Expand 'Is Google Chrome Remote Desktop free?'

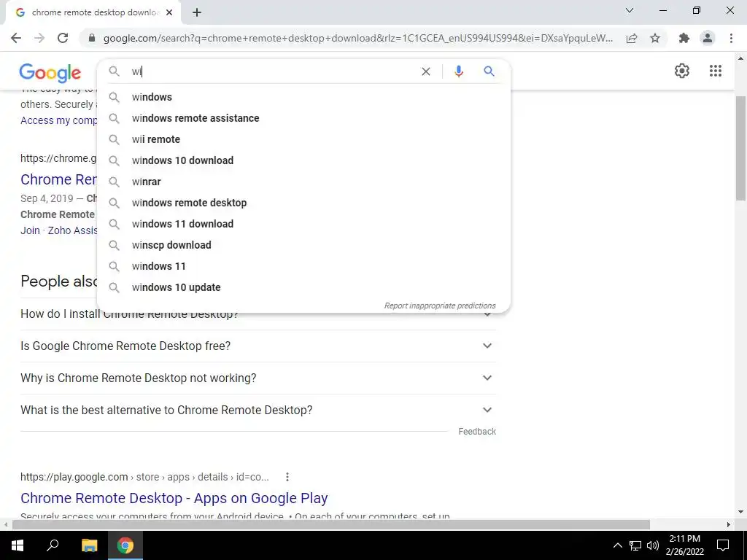tap(258, 346)
